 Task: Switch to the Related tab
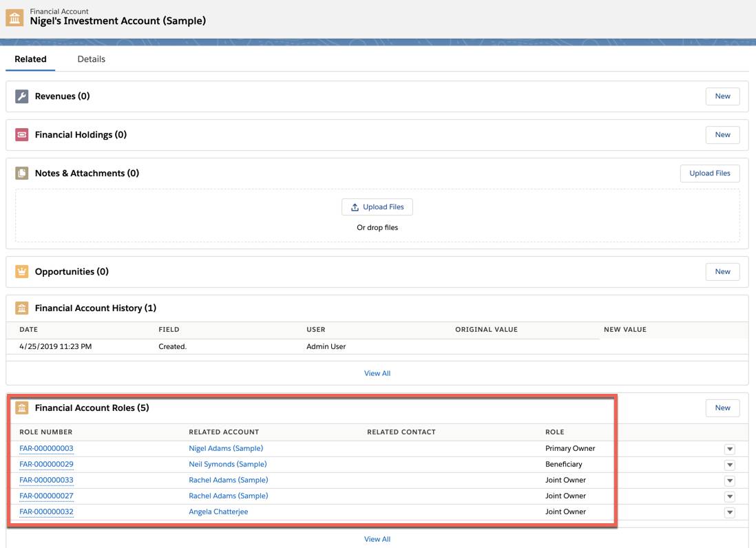(x=30, y=59)
